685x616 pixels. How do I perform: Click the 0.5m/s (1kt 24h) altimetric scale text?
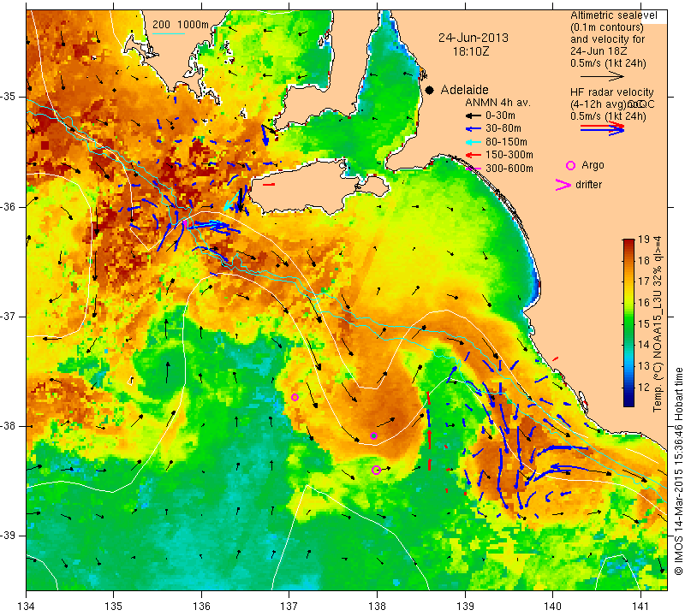(x=608, y=63)
